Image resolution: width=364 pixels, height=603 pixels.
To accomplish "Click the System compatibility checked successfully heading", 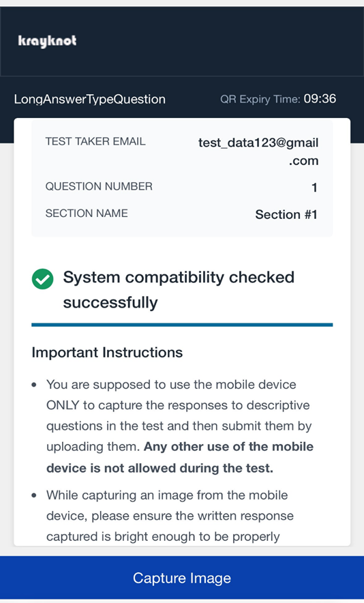I will click(x=179, y=290).
